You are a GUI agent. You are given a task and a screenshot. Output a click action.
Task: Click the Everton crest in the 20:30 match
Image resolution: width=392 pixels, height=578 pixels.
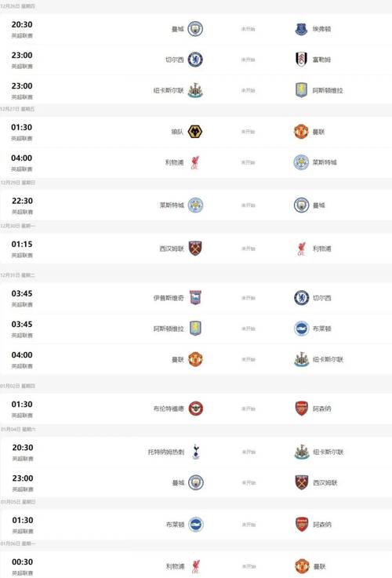click(301, 29)
